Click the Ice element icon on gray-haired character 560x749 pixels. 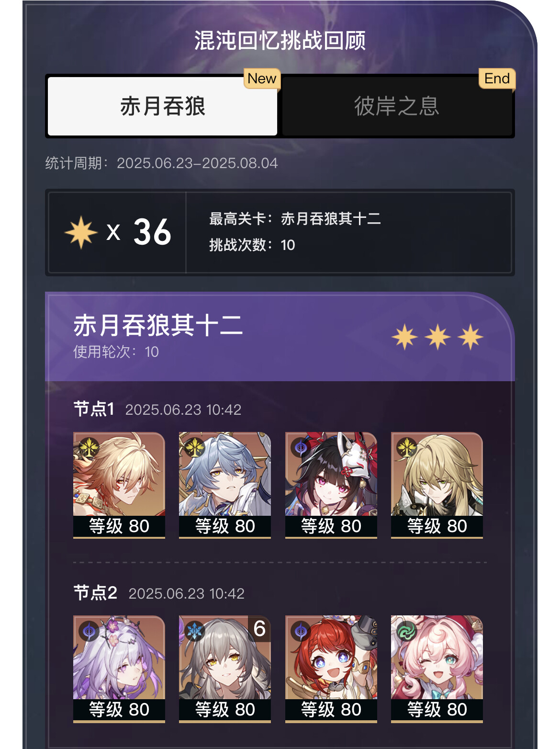pos(195,632)
